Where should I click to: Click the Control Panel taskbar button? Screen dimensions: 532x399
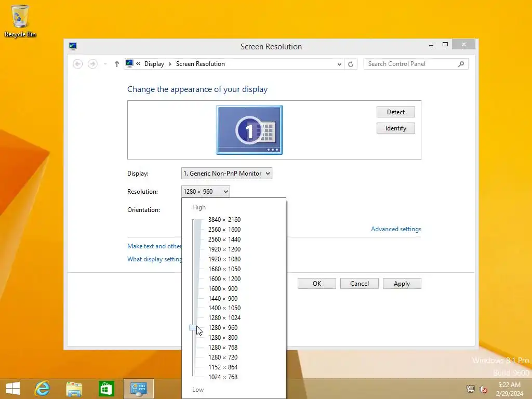pyautogui.click(x=138, y=389)
